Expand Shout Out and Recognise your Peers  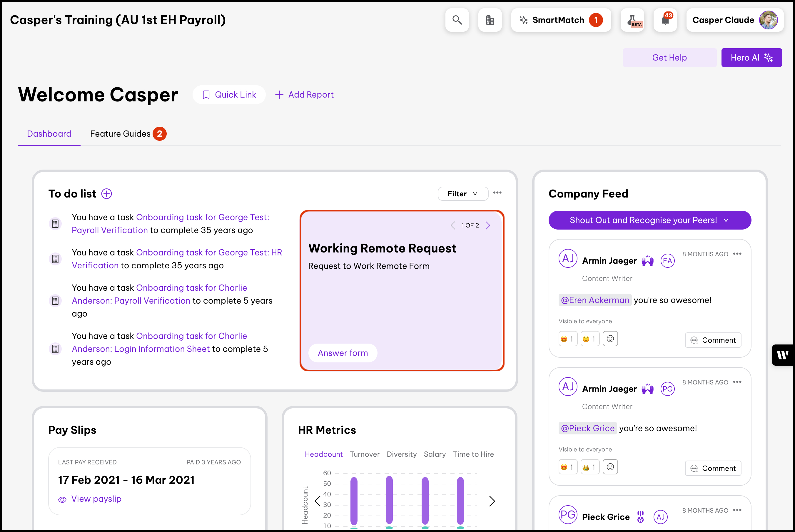coord(649,220)
